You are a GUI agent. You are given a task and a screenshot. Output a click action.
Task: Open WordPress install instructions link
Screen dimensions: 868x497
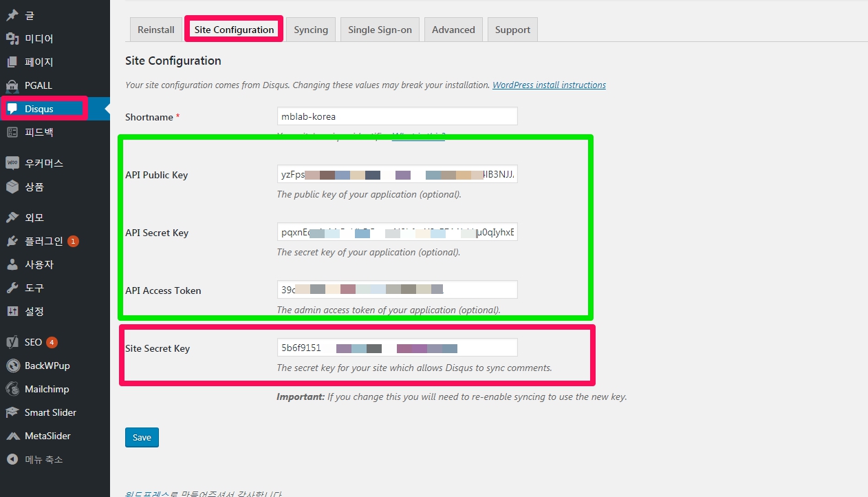[549, 85]
